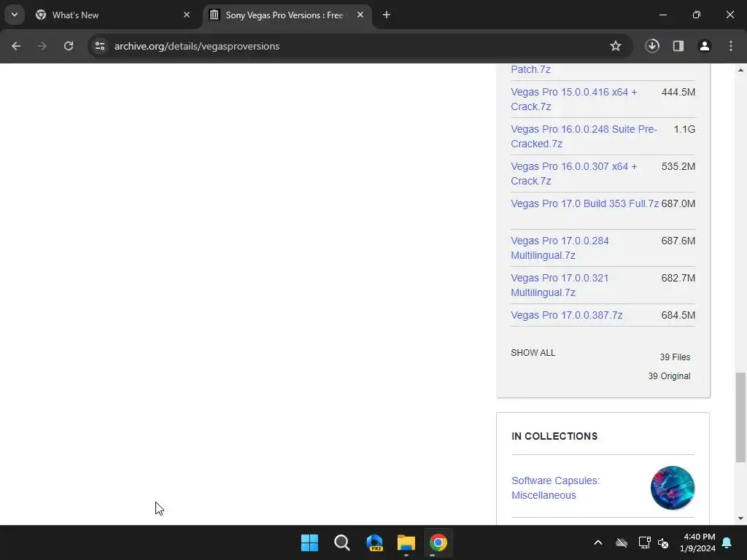The width and height of the screenshot is (747, 560).
Task: Click the Patch.7z link at top
Action: [x=531, y=69]
